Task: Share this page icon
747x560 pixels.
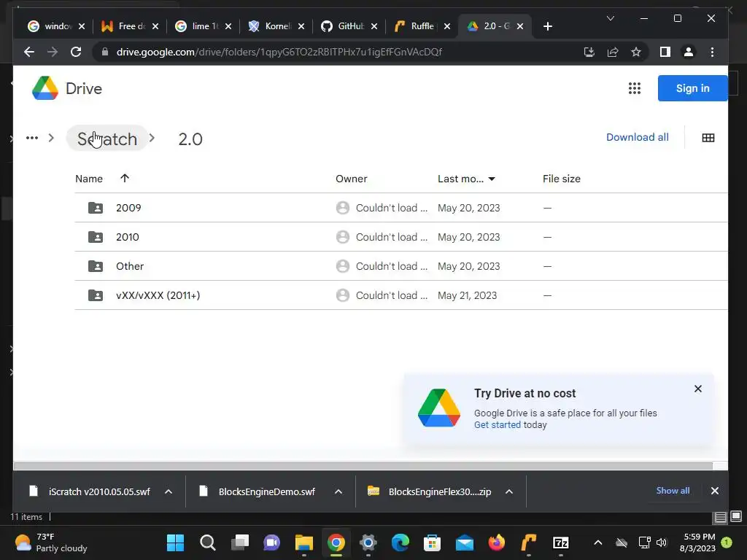Action: coord(613,52)
